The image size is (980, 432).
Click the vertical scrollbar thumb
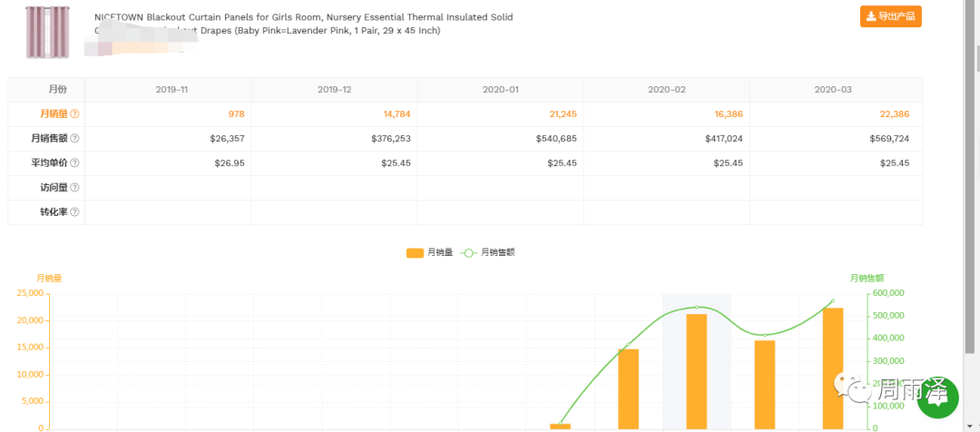pos(973,182)
